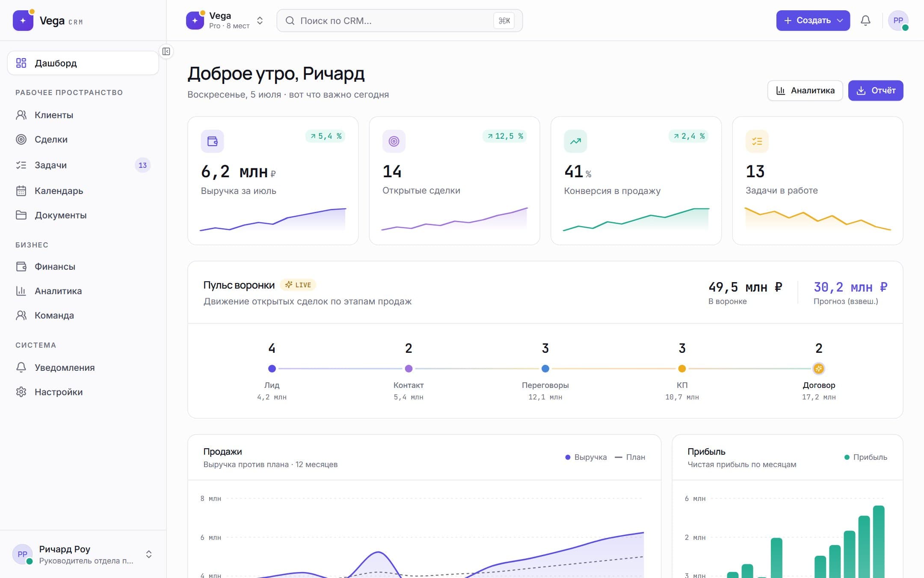Click the wallet icon on the revenue card
Screen dimensions: 924x578
pyautogui.click(x=212, y=141)
